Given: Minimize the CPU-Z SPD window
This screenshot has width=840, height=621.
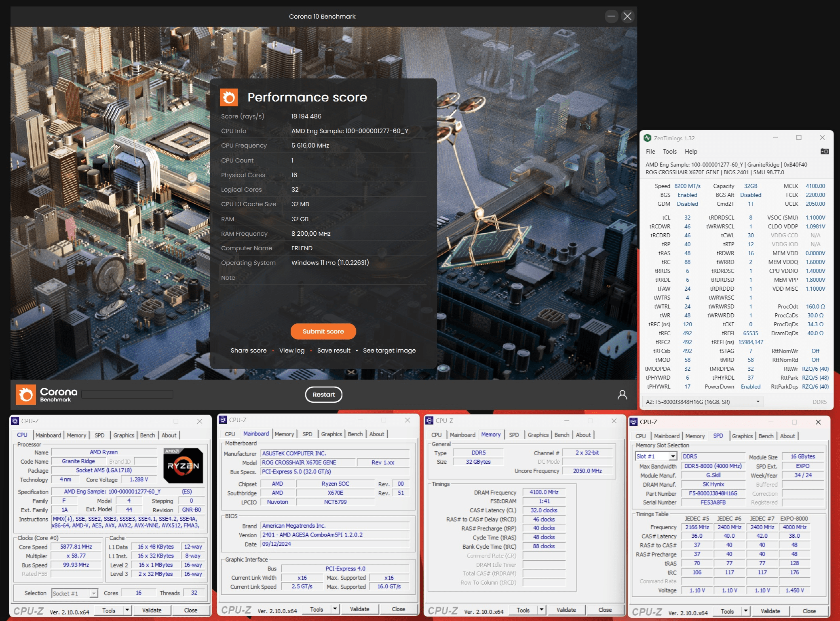Looking at the screenshot, I should point(771,422).
